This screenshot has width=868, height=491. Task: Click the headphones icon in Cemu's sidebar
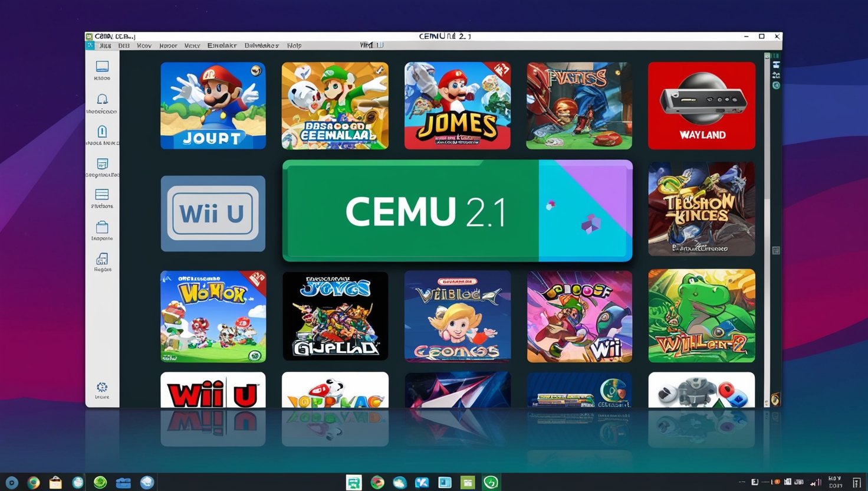pos(102,99)
